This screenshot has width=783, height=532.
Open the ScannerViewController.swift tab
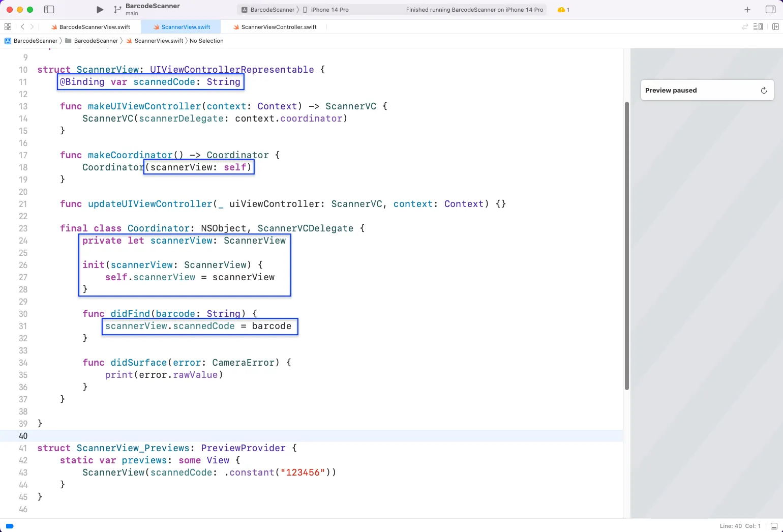click(x=275, y=27)
